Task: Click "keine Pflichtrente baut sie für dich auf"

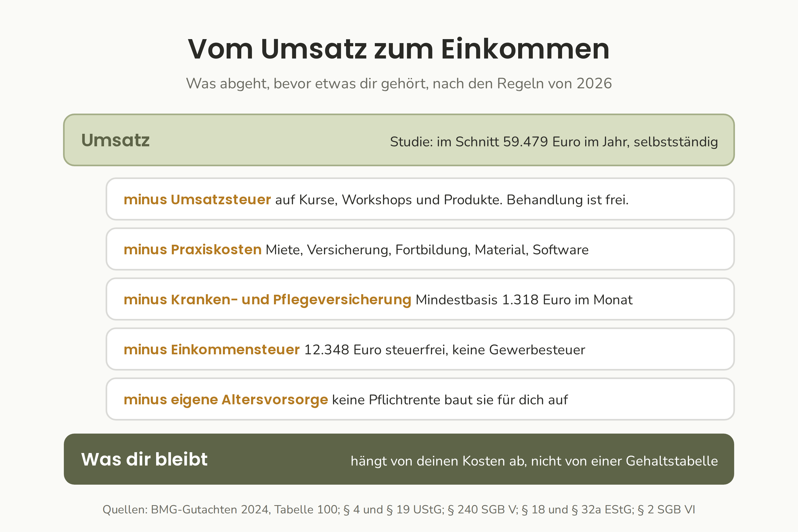Action: [450, 400]
